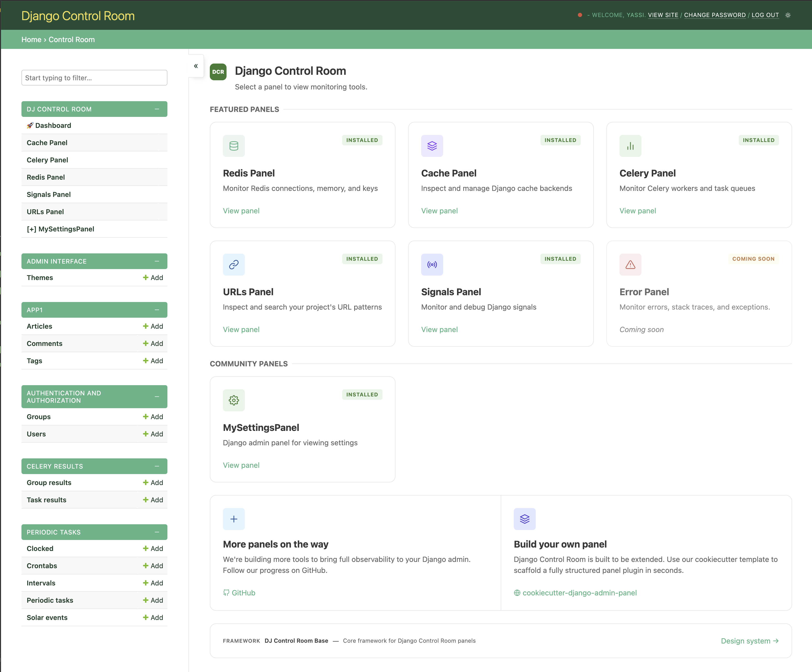Click the Django Control Room site title
812x672 pixels.
tap(78, 16)
